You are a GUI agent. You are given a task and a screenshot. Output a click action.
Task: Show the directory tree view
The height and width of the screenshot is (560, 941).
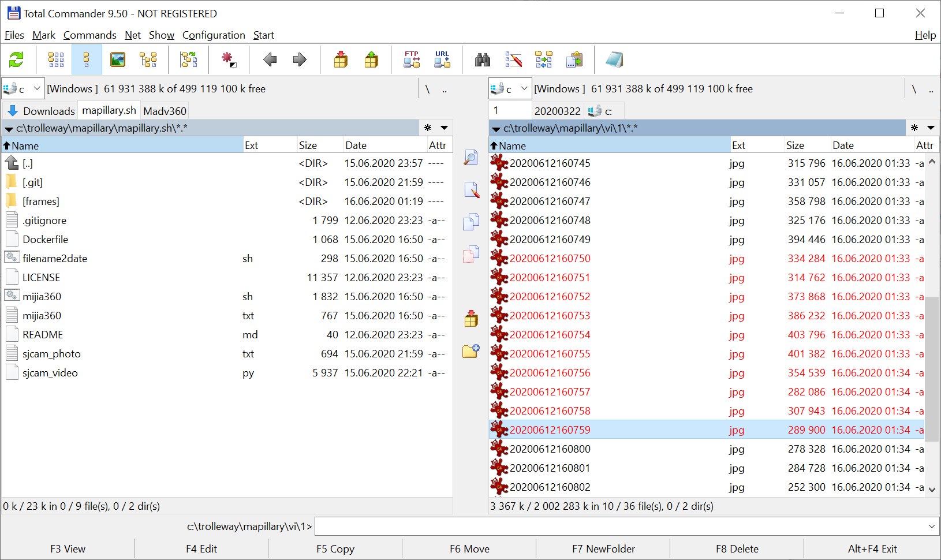pyautogui.click(x=148, y=59)
